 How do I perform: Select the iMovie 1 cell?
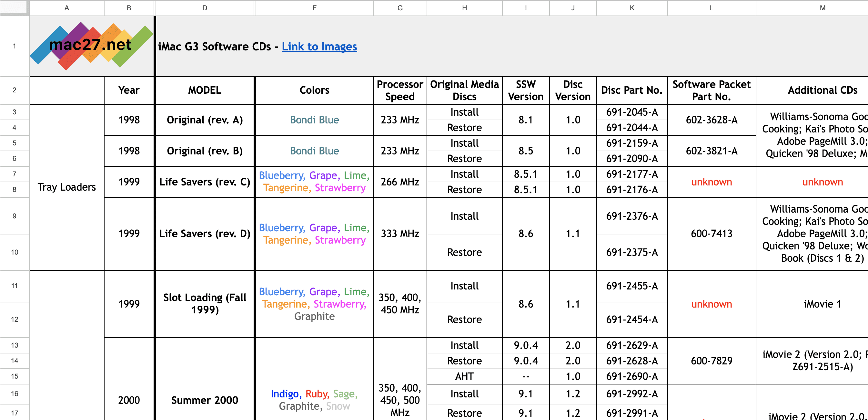pos(822,304)
